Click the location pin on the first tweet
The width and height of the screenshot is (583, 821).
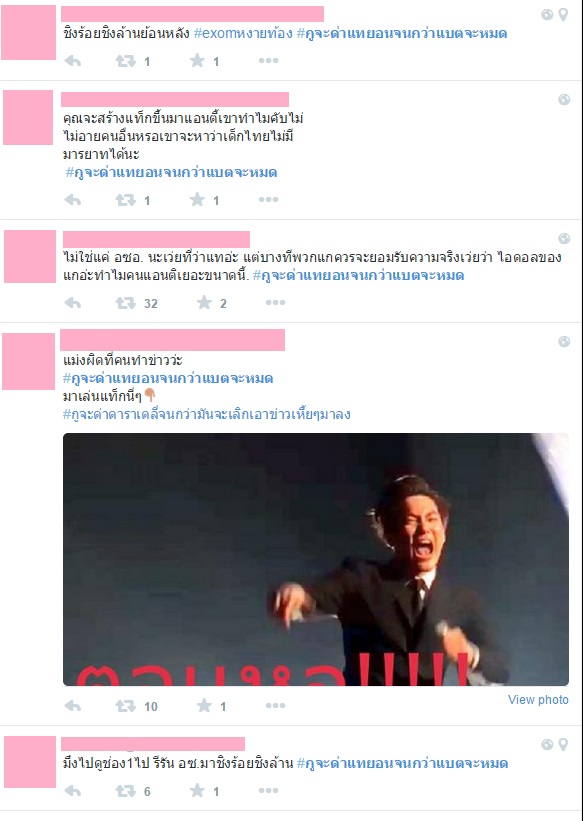click(563, 15)
